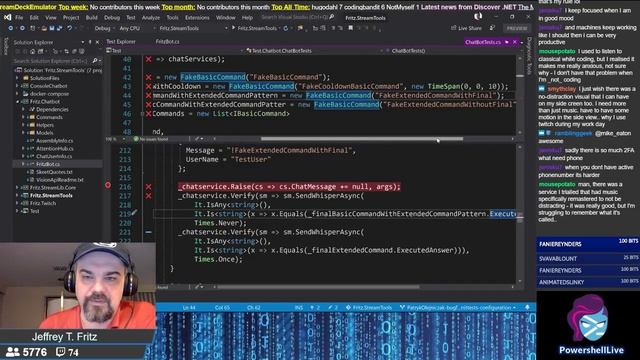640x360 pixels.
Task: Switch to the Test Explorer tab
Action: point(121,42)
